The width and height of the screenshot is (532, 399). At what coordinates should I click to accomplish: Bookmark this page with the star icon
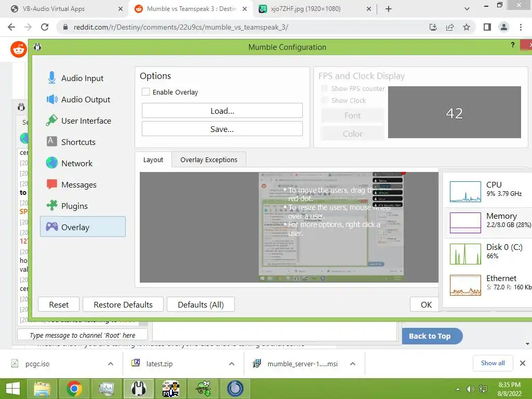pos(467,27)
